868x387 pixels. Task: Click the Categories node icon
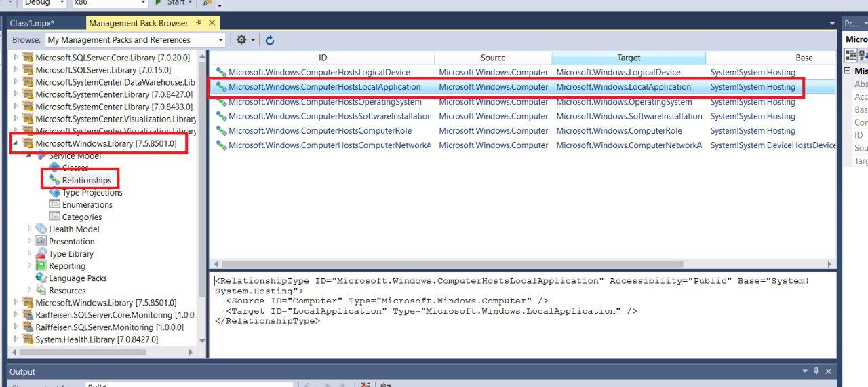coord(54,217)
